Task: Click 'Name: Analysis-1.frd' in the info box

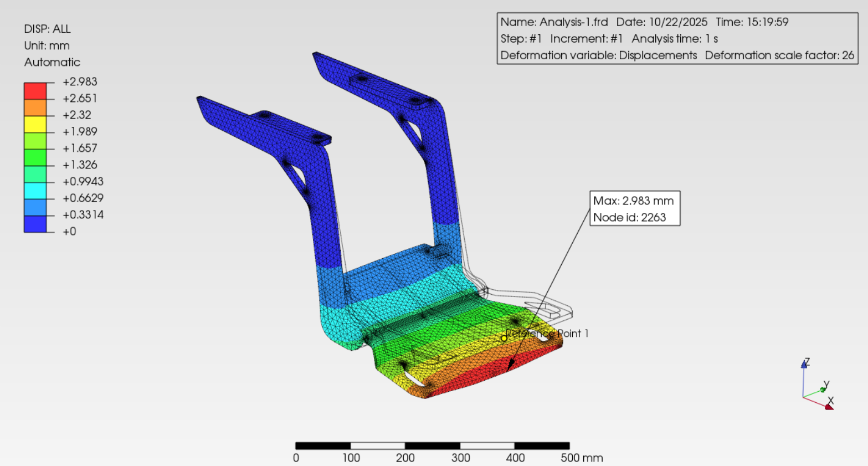Action: pyautogui.click(x=554, y=22)
